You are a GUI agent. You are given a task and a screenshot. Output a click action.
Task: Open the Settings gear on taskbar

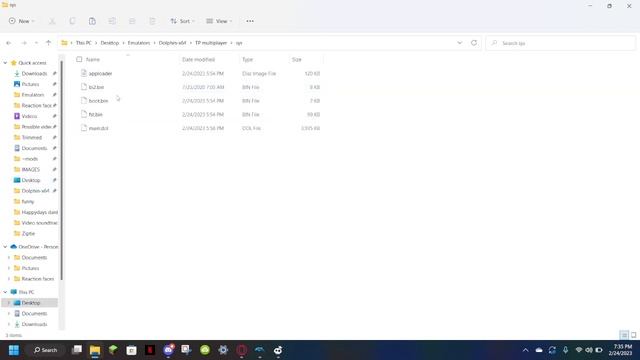223,350
